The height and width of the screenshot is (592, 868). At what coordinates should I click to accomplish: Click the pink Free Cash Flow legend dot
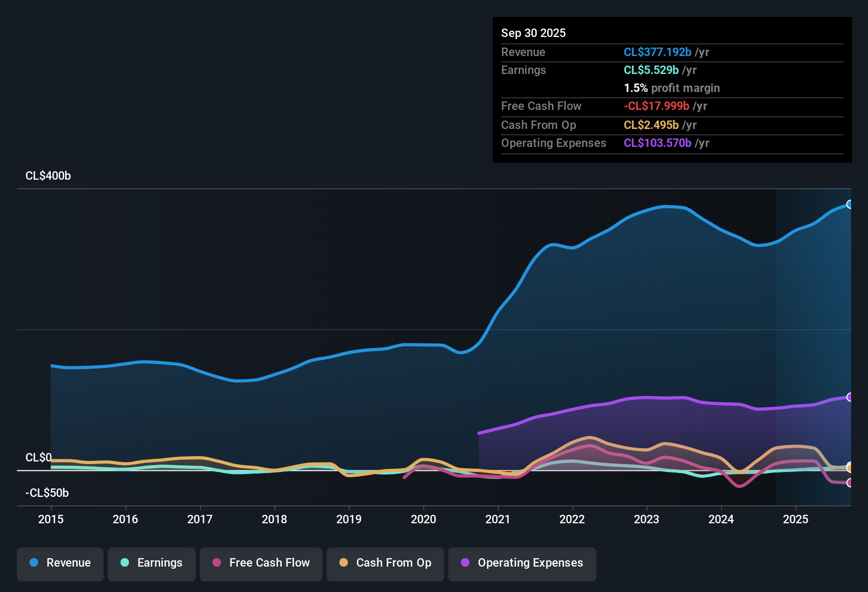[216, 563]
